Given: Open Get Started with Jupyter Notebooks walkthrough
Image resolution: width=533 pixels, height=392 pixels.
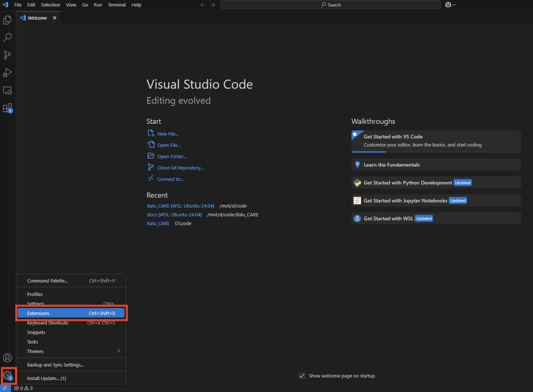Looking at the screenshot, I should (436, 201).
